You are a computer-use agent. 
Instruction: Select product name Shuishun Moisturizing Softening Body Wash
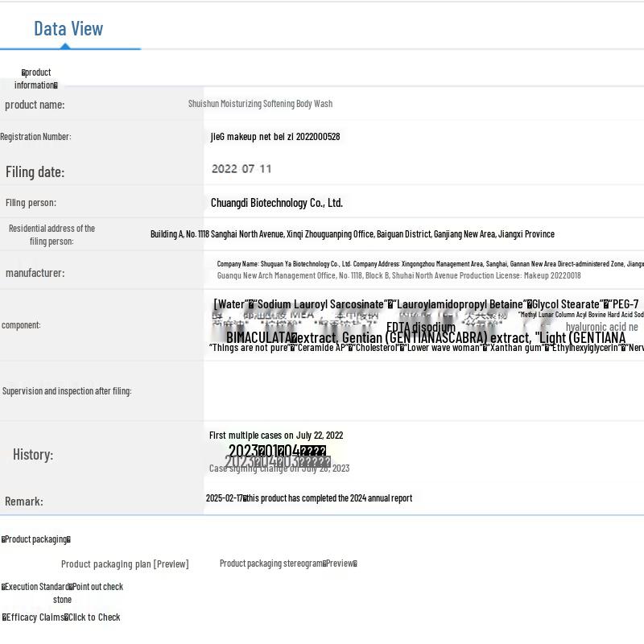point(260,104)
